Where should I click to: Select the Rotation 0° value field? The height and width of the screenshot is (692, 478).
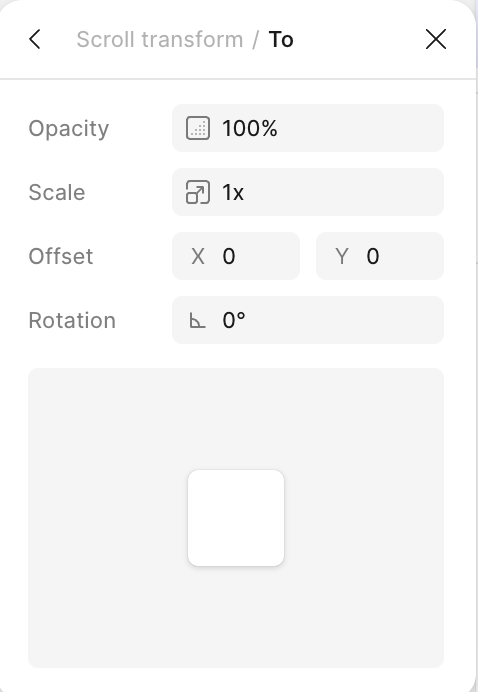tap(308, 320)
